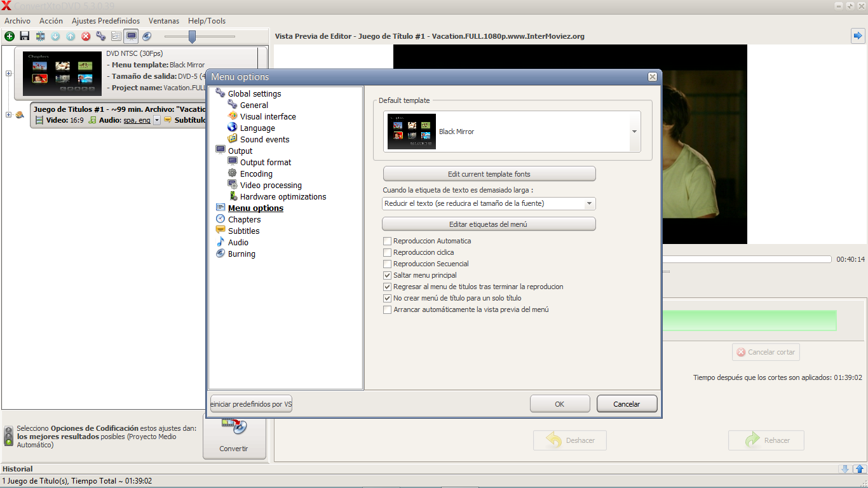Click the red remove item icon

click(86, 36)
